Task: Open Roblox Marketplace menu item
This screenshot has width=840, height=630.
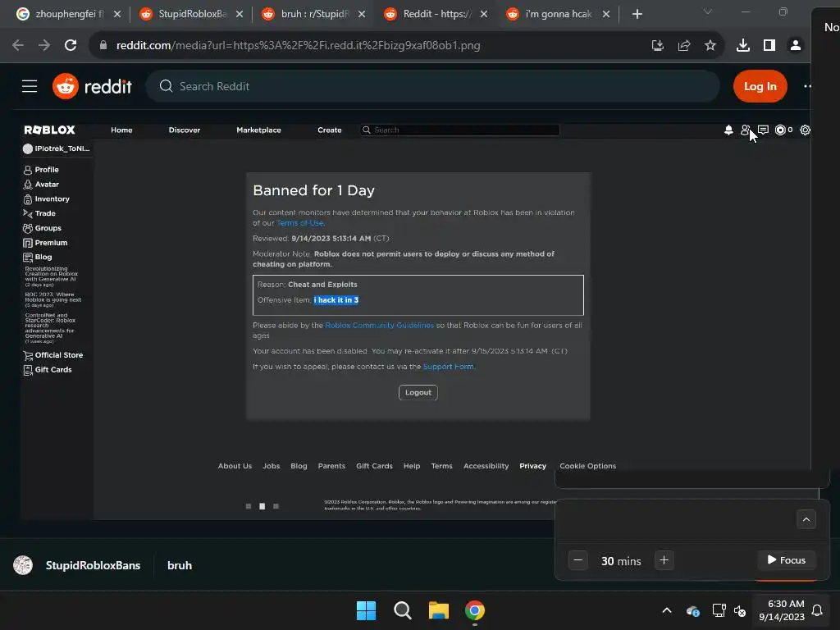Action: click(x=258, y=130)
